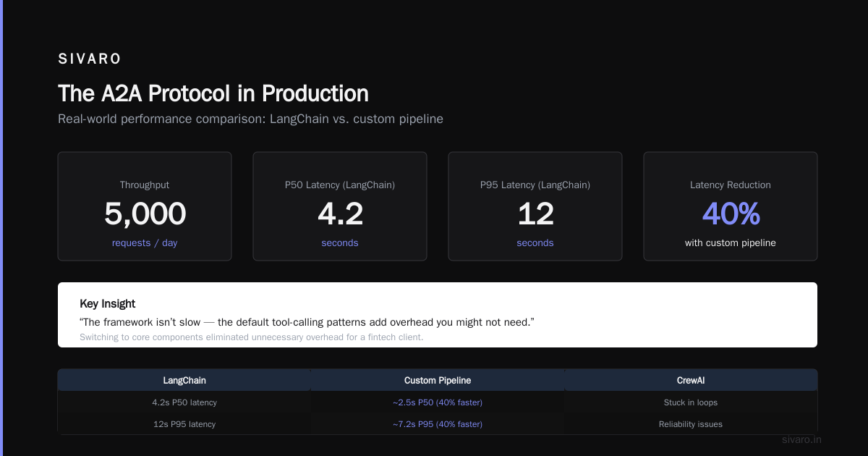Click the Latency Reduction card label
The width and height of the screenshot is (868, 456).
(731, 185)
